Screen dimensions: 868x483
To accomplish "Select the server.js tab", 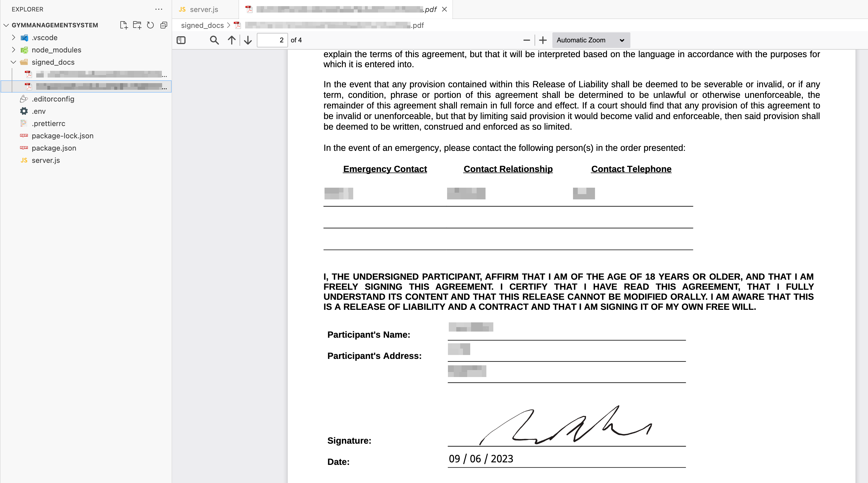I will click(203, 9).
